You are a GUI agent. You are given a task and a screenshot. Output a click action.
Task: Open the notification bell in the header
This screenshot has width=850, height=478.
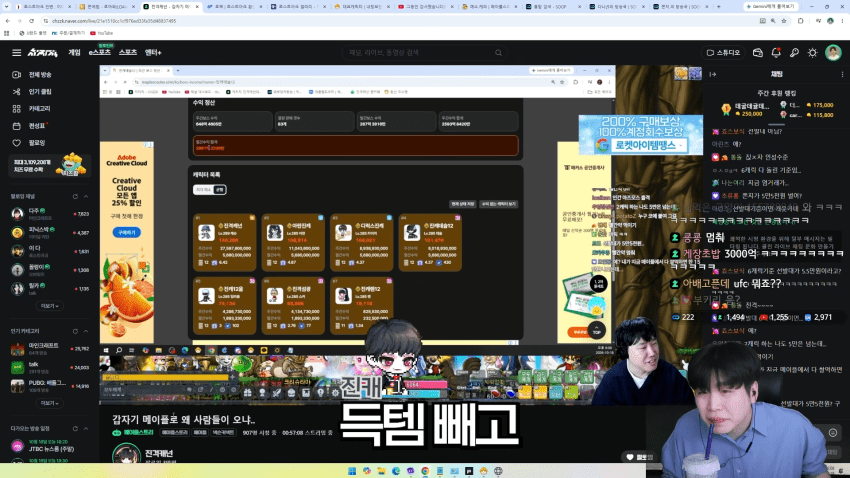(x=776, y=53)
